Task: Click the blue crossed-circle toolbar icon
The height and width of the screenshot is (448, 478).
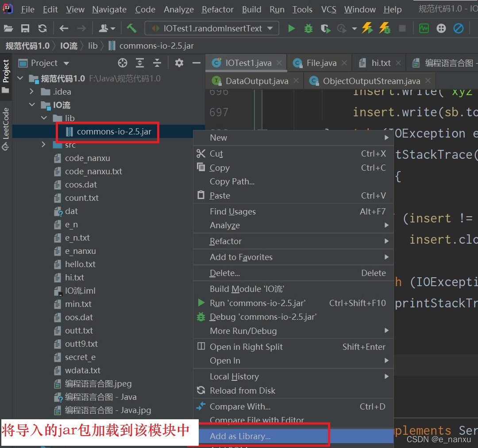Action: [x=459, y=28]
